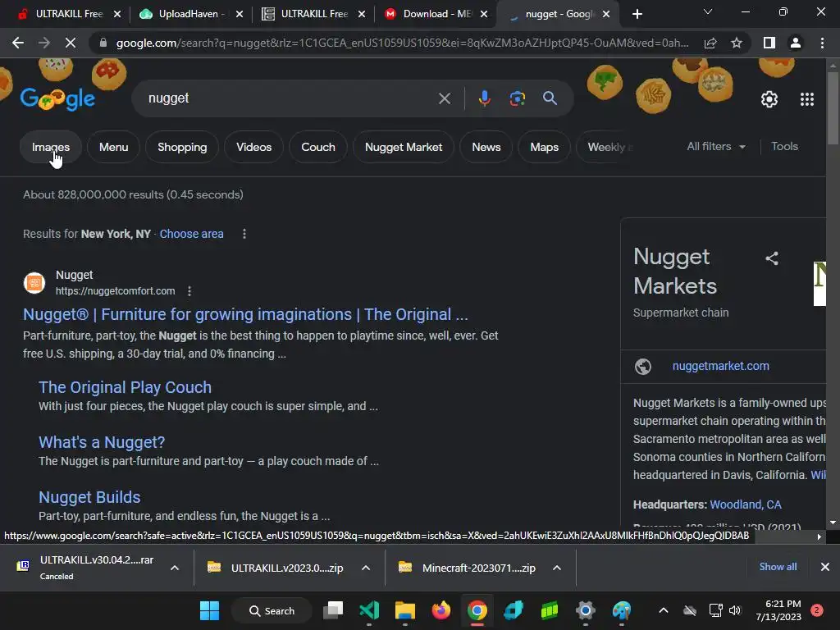840x630 pixels.
Task: Open Woodland, CA headquarters link
Action: pos(745,504)
